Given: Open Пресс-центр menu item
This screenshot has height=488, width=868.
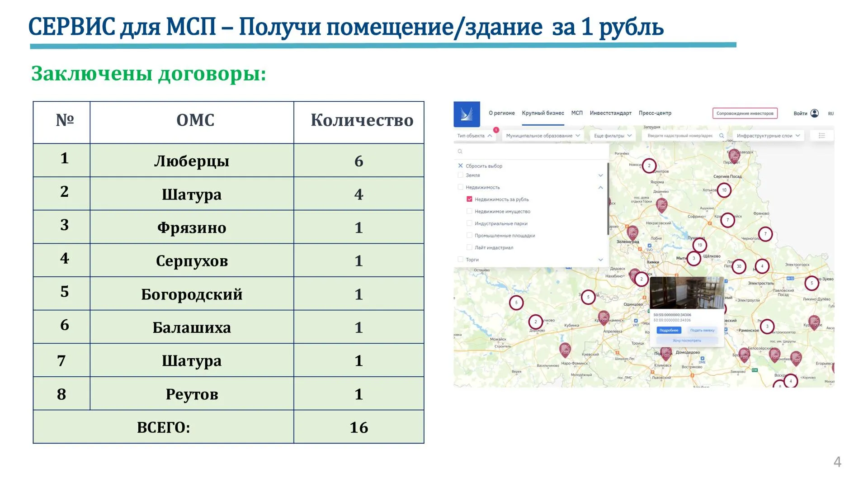Looking at the screenshot, I should tap(655, 113).
